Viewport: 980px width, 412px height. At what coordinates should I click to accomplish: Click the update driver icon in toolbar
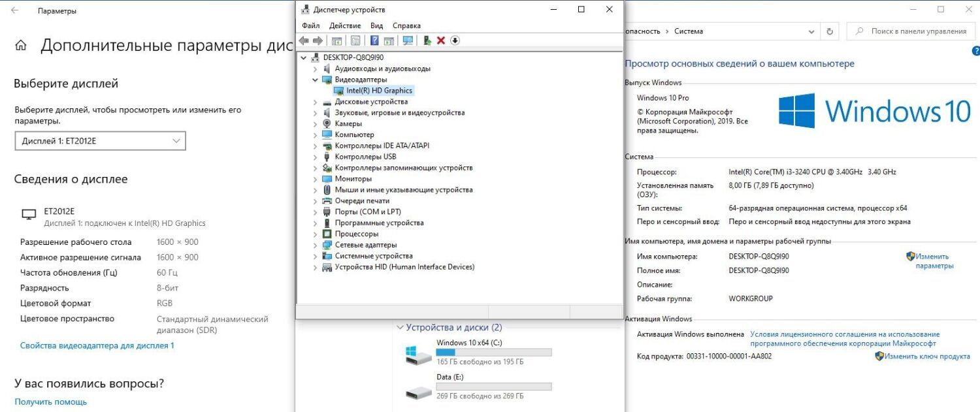click(427, 40)
